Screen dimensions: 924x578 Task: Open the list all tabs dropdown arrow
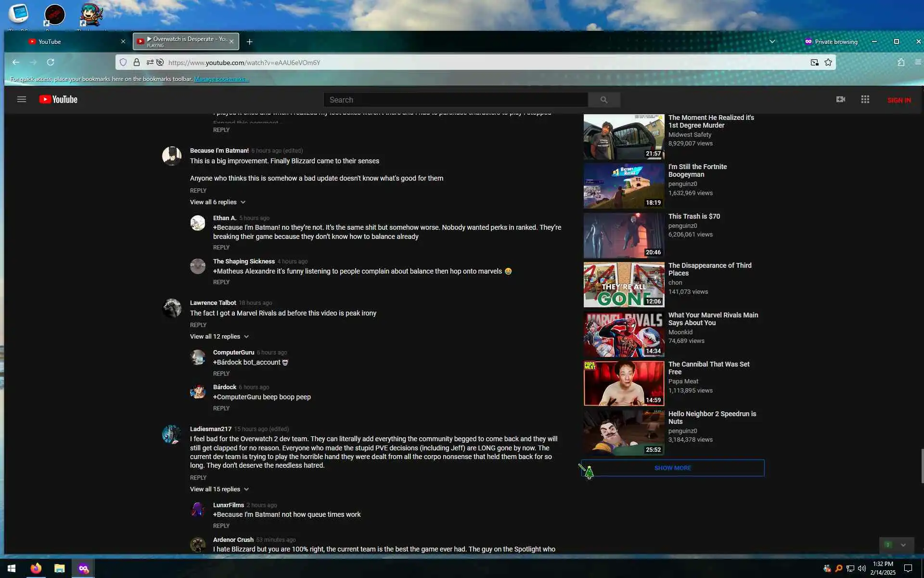[x=772, y=41]
